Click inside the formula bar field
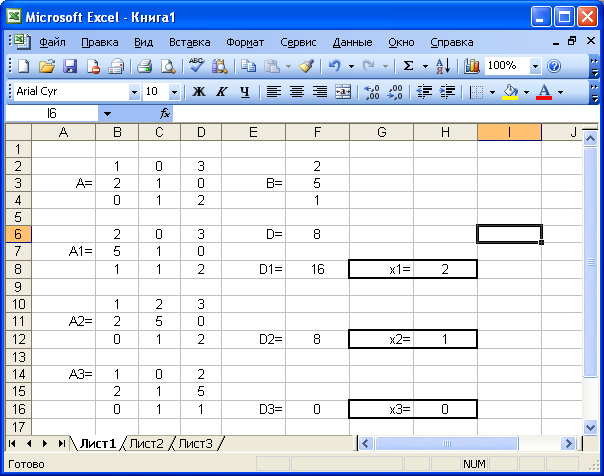The height and width of the screenshot is (476, 604). click(x=384, y=113)
